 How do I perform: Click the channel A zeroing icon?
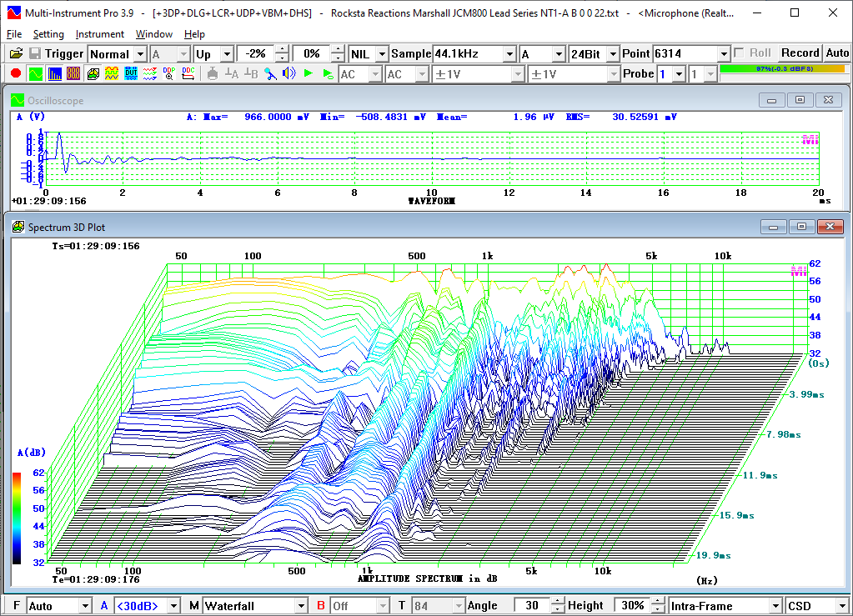(232, 73)
